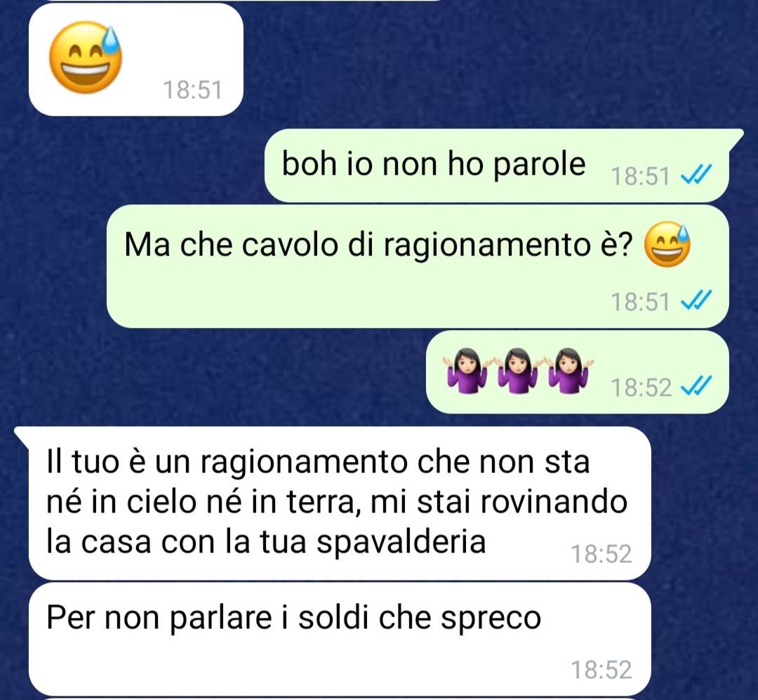758x700 pixels.
Task: Tap the 18:51 timestamp on the emoji bubble
Action: [192, 89]
